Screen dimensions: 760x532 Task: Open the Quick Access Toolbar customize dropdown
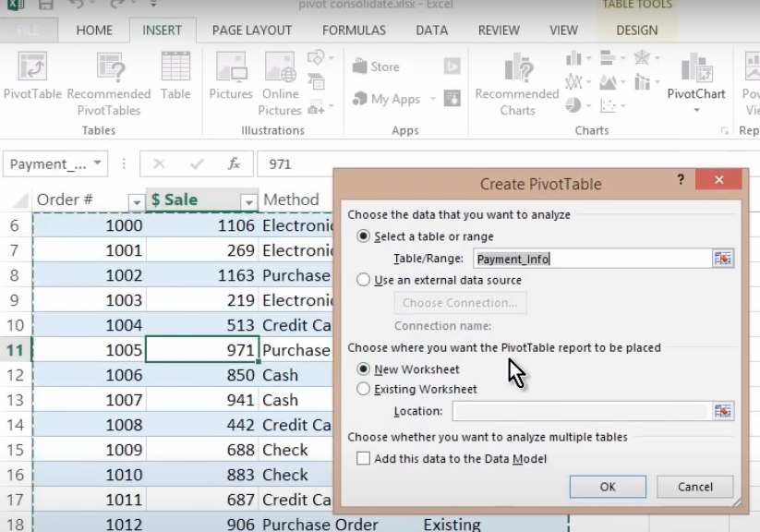153,5
